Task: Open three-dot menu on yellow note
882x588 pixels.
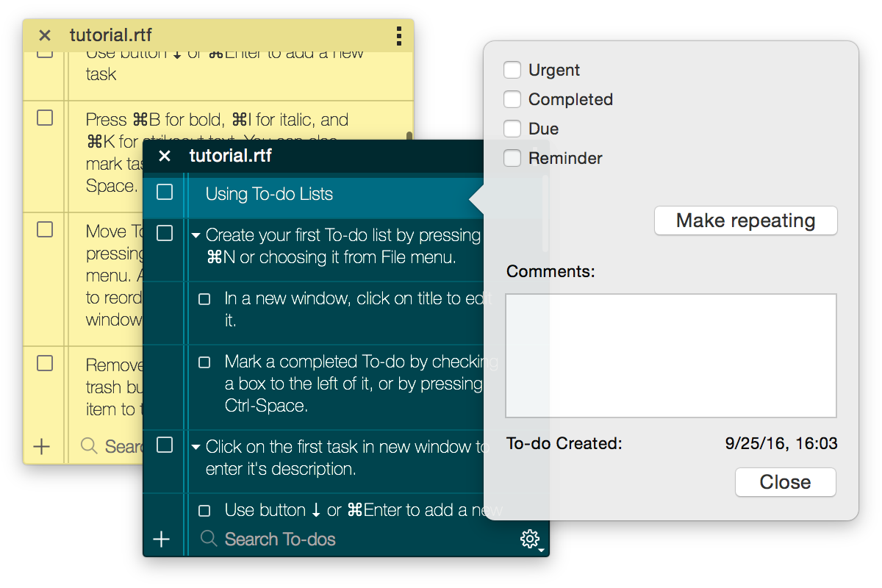Action: 399,35
